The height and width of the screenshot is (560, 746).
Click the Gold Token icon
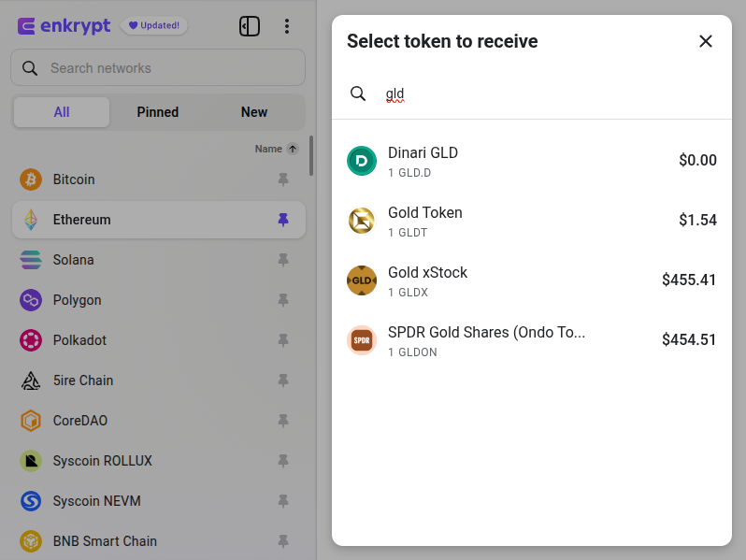pyautogui.click(x=362, y=221)
